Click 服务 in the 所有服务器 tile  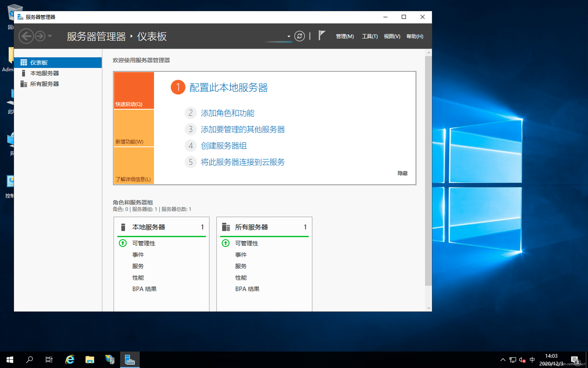point(241,266)
